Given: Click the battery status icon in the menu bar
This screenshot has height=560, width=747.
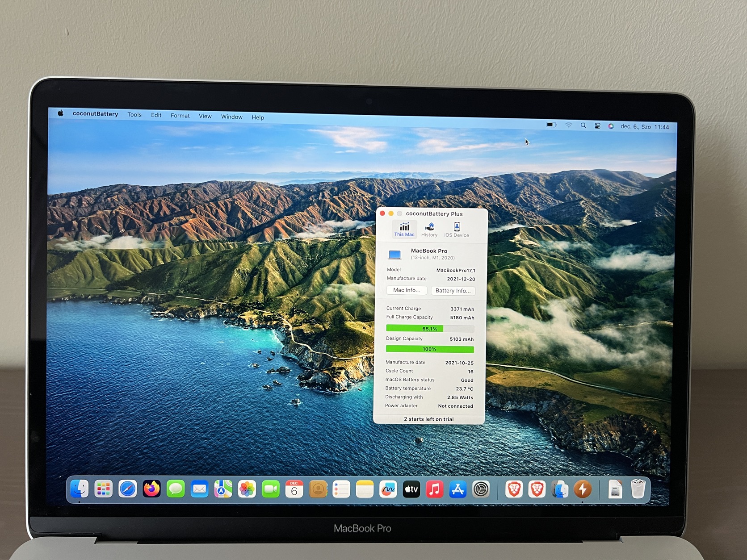Looking at the screenshot, I should pos(552,125).
